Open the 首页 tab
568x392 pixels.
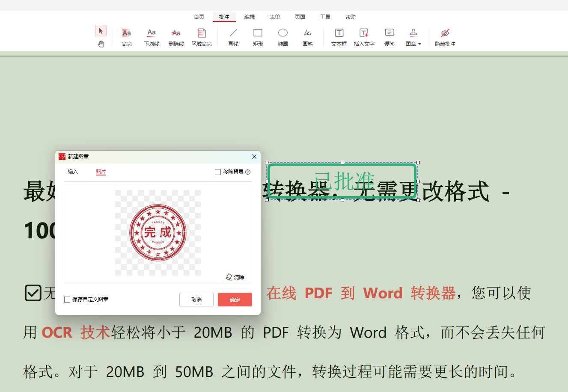[x=199, y=17]
